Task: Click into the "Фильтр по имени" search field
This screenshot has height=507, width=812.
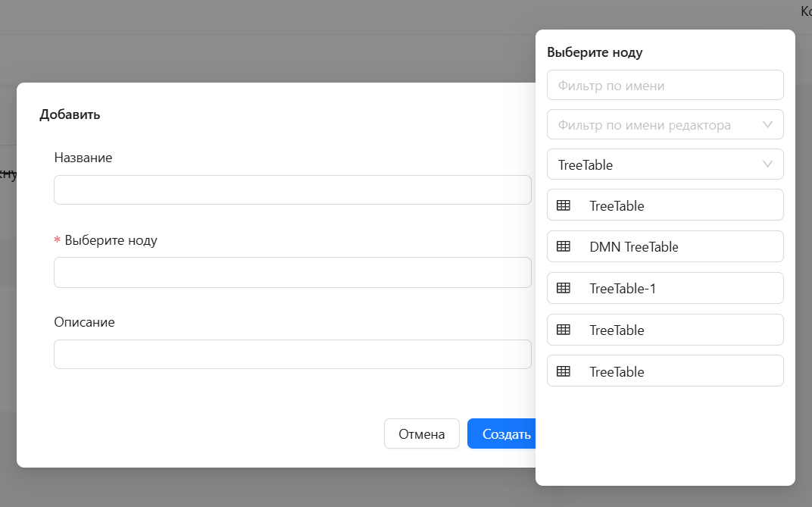Action: [x=664, y=86]
